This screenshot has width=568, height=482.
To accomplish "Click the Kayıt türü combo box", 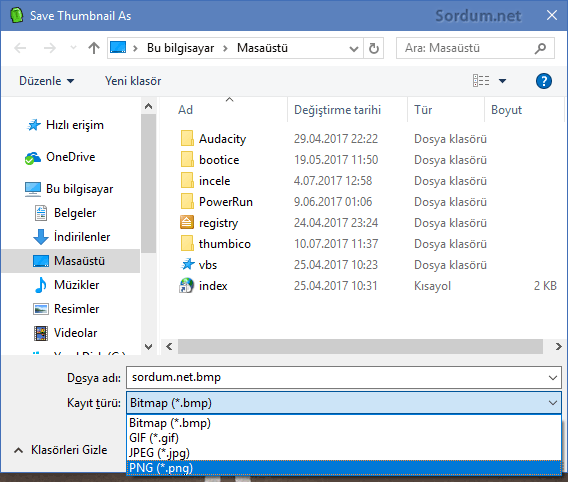I will click(344, 403).
